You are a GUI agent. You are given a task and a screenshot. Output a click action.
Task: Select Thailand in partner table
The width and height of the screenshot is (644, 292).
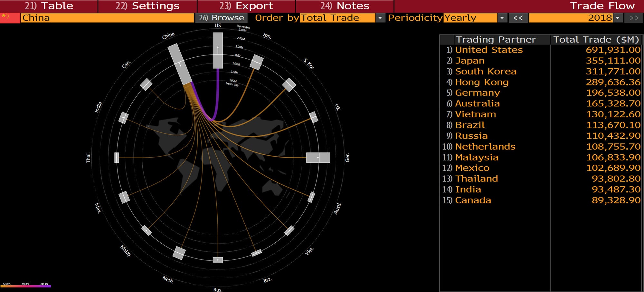click(x=477, y=179)
